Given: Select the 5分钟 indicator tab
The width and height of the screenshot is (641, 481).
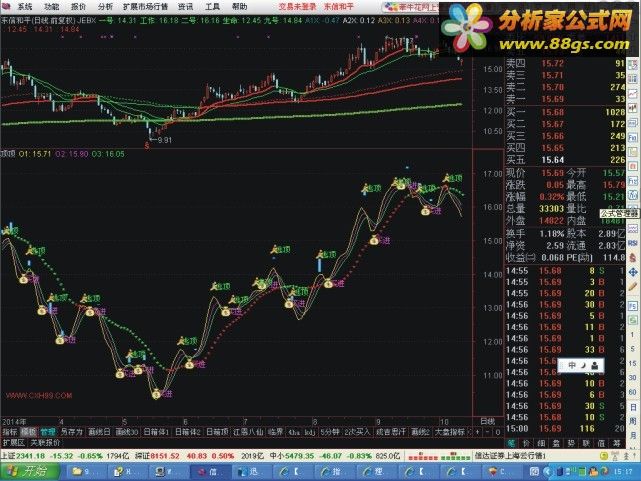Looking at the screenshot, I should click(329, 432).
